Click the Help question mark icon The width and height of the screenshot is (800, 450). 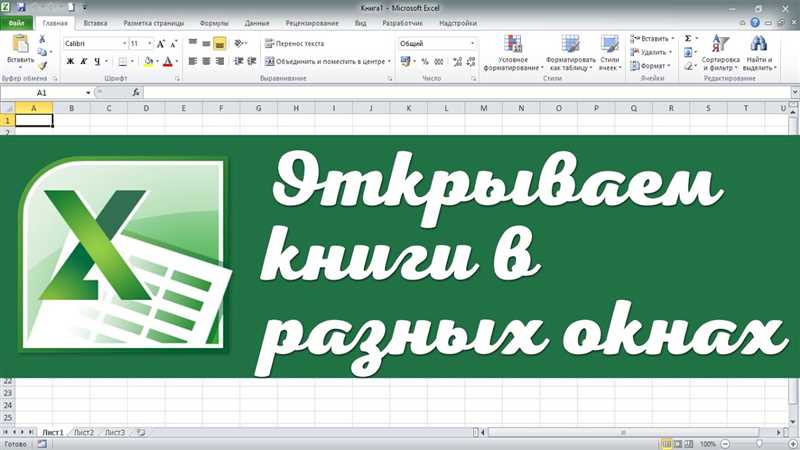(x=755, y=22)
